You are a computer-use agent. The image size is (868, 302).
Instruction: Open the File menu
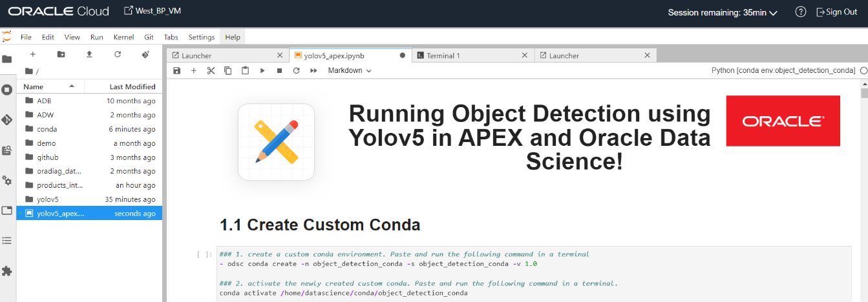coord(26,37)
